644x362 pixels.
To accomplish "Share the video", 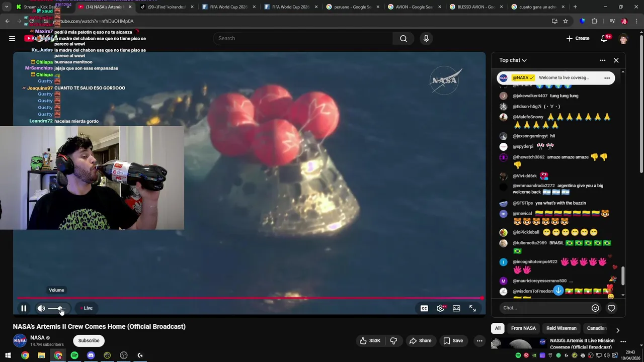I will pos(420,341).
